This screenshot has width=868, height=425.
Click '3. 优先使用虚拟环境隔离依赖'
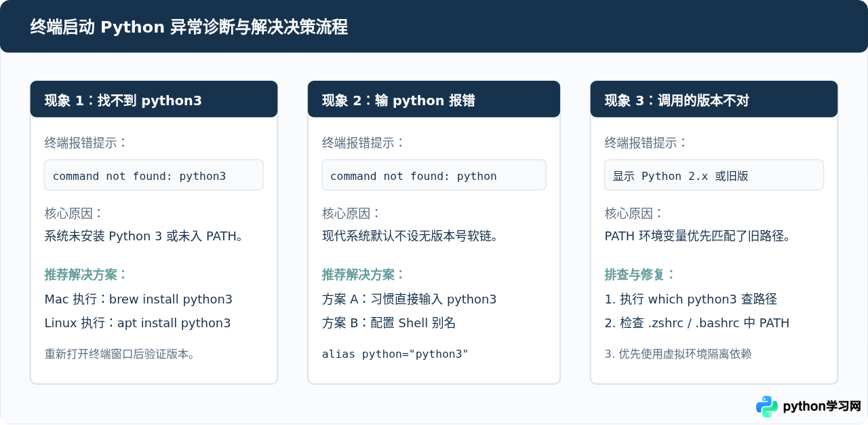tap(678, 354)
